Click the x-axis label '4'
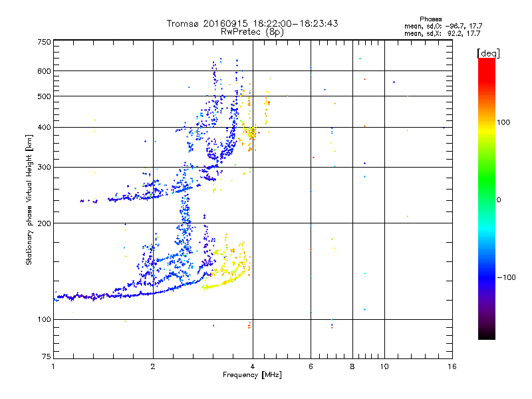 253,366
